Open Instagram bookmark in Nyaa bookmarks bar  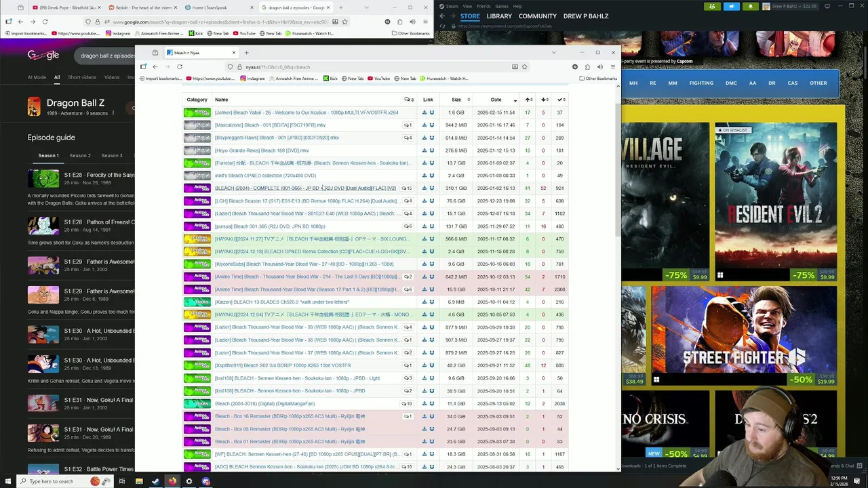click(x=252, y=79)
